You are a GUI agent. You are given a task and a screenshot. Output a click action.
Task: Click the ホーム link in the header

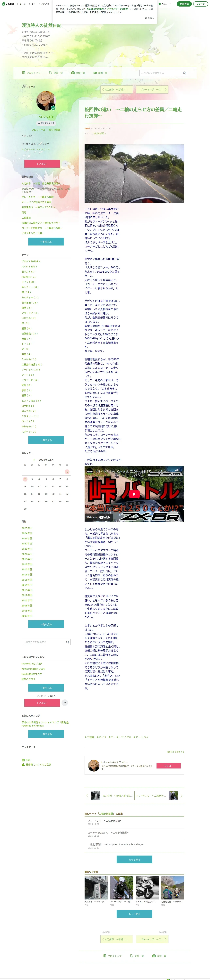coord(22,4)
